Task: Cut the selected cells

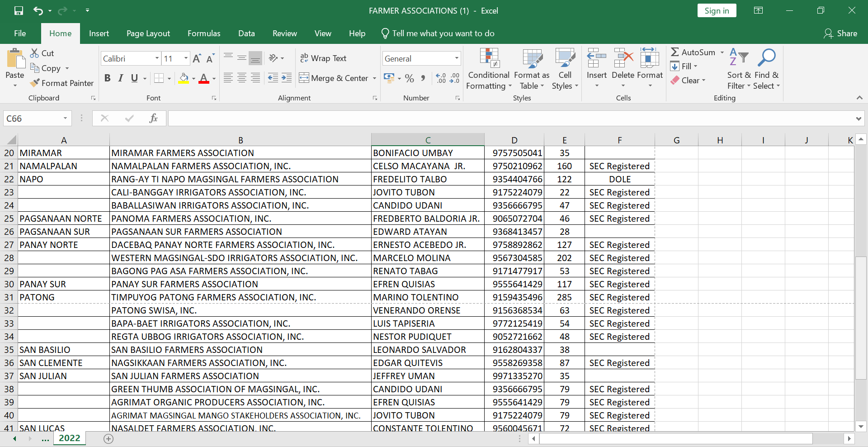Action: click(42, 53)
